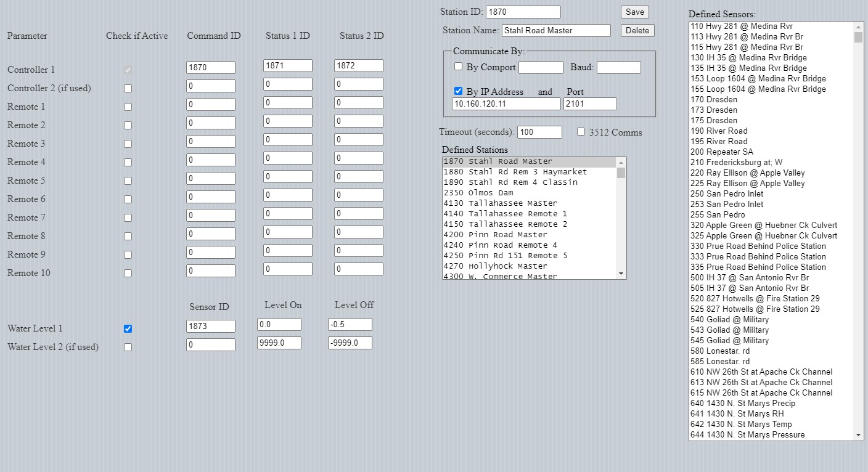
Task: Click the Delete button
Action: (x=637, y=31)
